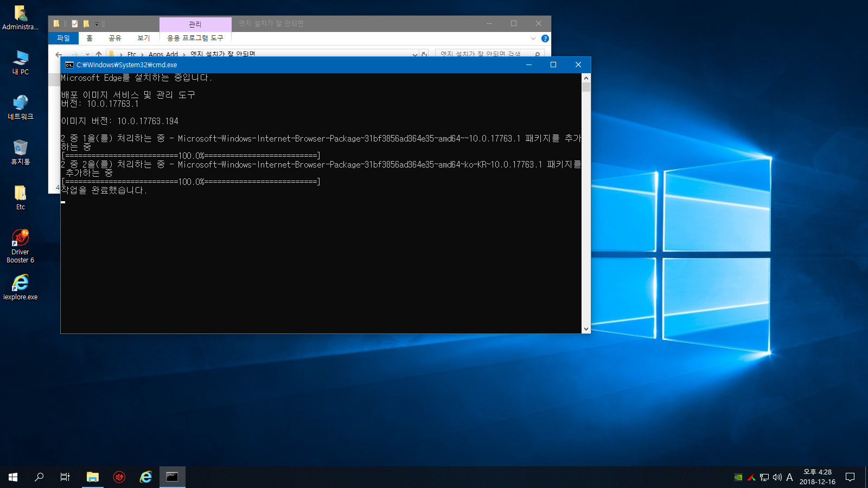Viewport: 868px width, 488px height.
Task: Open the Etc folder on desktop
Action: pos(21,198)
